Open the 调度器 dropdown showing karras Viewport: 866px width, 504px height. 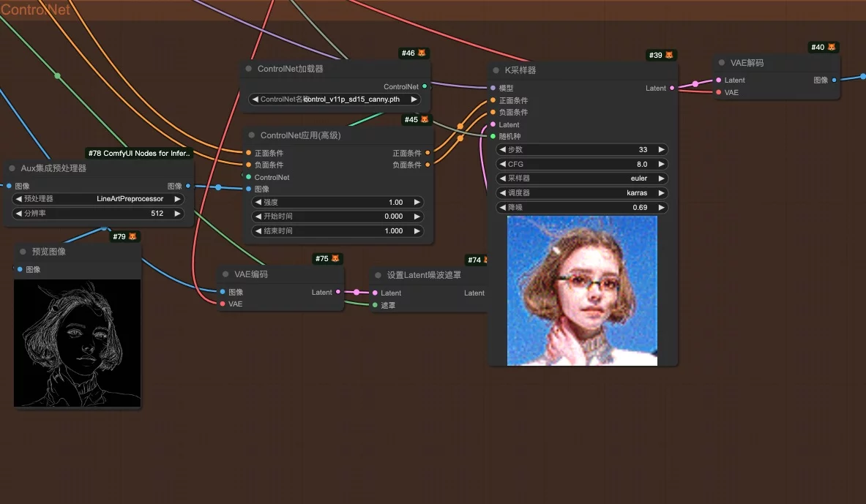581,193
